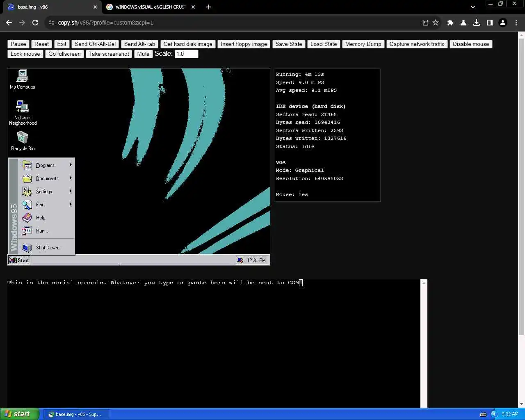Click inside the serial console text area
The width and height of the screenshot is (525, 420).
[214, 343]
